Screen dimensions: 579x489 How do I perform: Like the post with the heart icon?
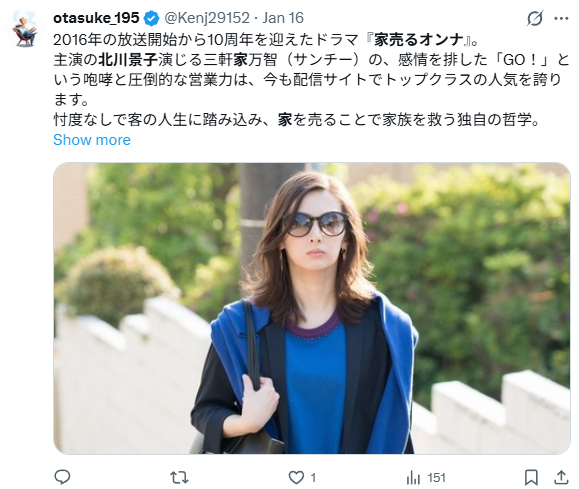click(296, 478)
